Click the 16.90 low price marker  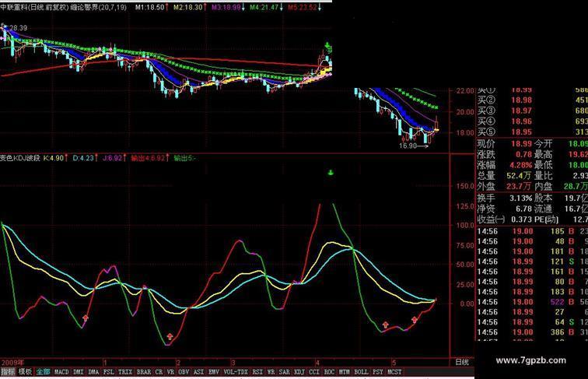coord(408,146)
